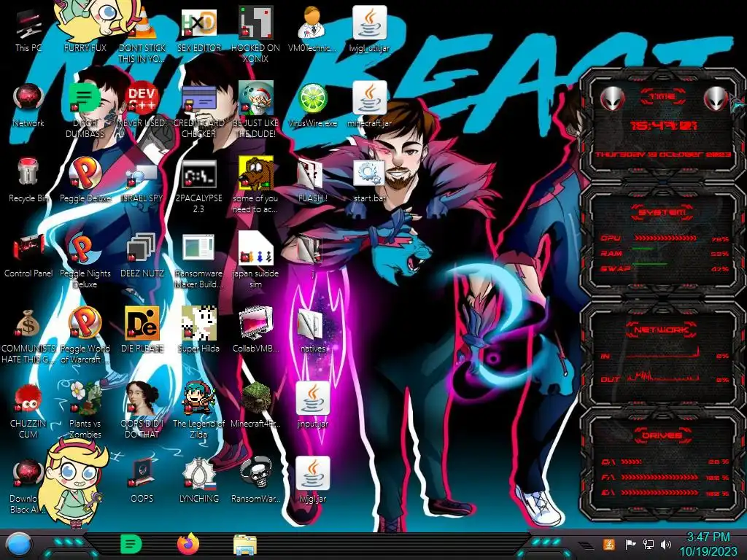Click the Java tray icon

coord(609,544)
